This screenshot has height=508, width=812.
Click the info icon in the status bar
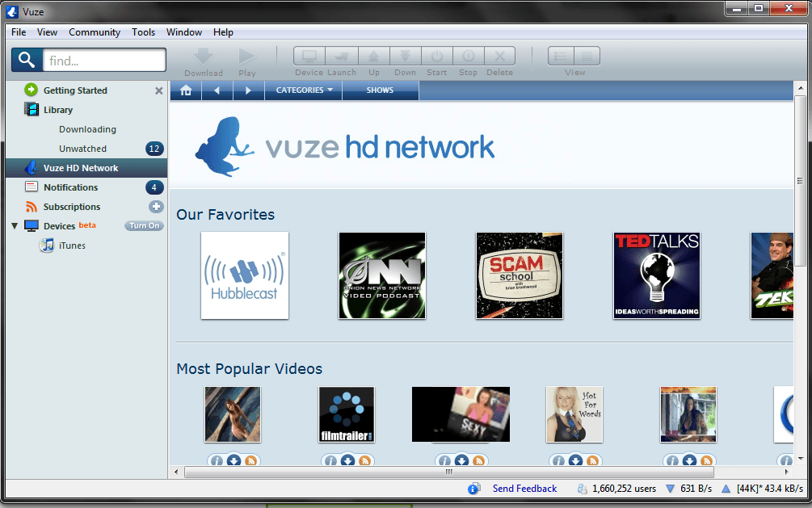(x=473, y=489)
